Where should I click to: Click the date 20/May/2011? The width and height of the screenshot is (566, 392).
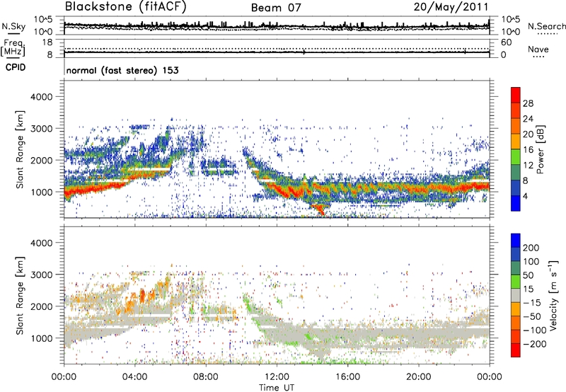(x=451, y=7)
